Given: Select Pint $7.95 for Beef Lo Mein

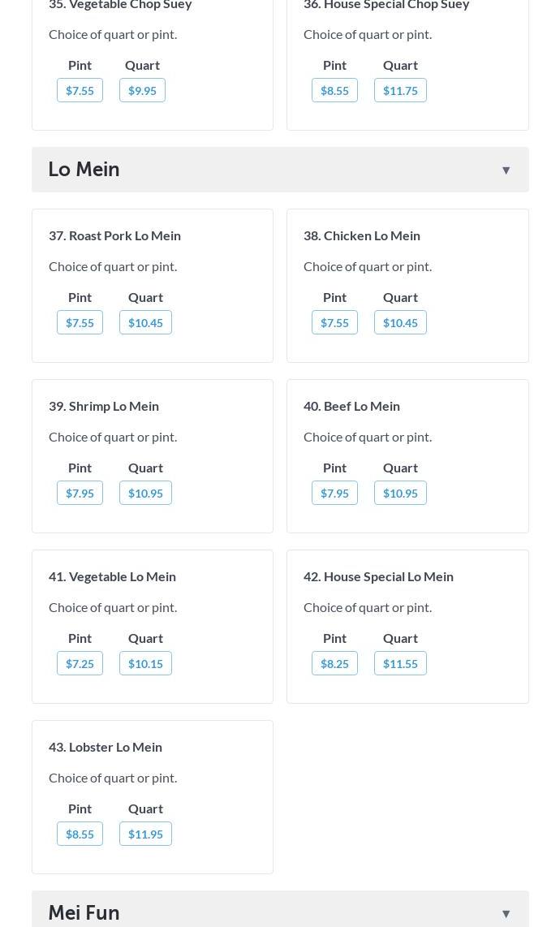Looking at the screenshot, I should 334,493.
